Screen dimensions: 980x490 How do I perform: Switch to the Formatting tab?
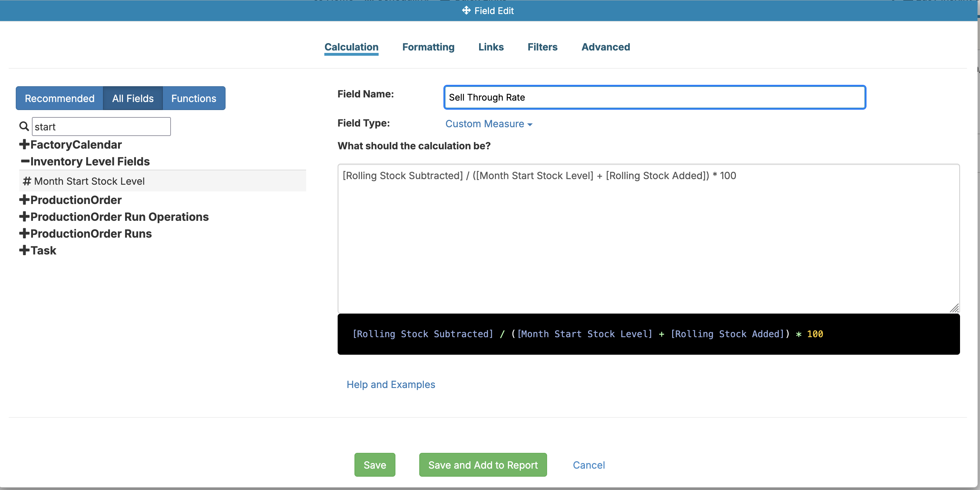(x=428, y=47)
